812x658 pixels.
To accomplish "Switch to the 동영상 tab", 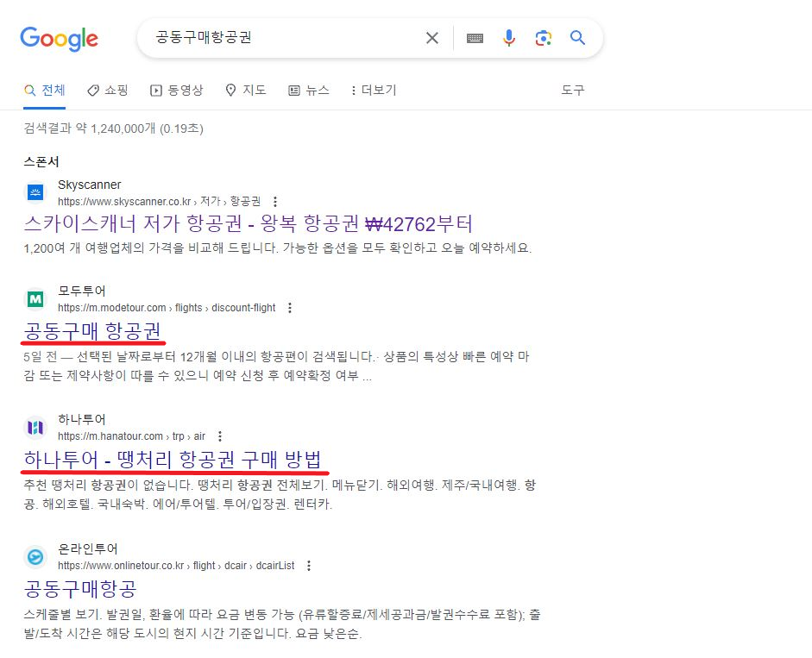I will pos(177,91).
